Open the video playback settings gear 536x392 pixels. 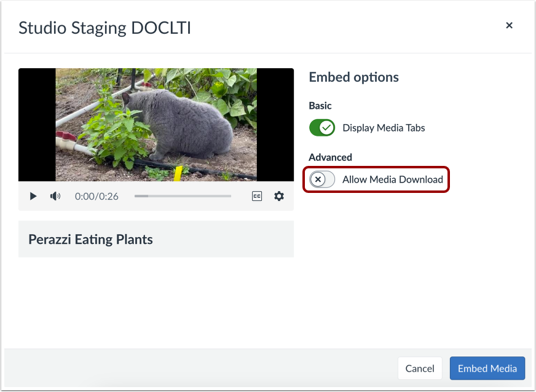279,196
